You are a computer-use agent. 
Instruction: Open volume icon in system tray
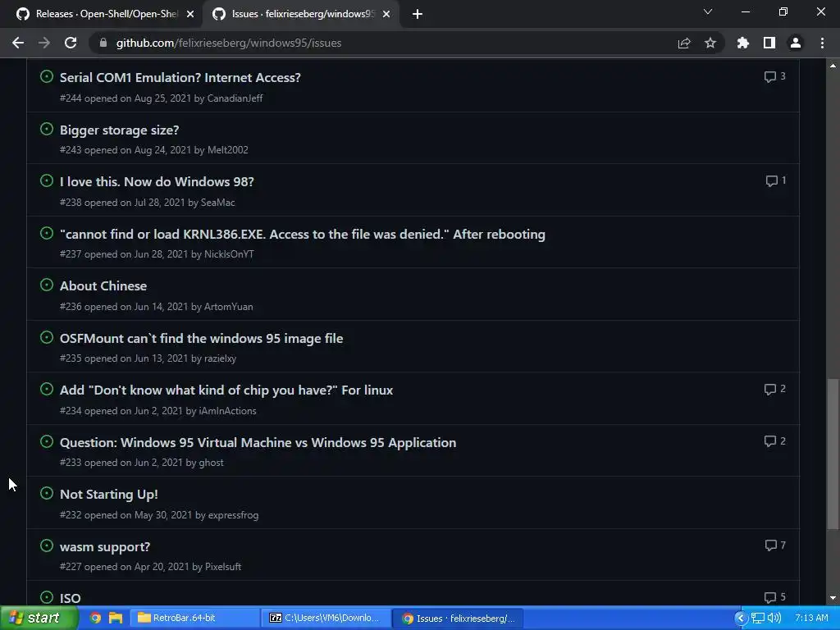tap(774, 619)
